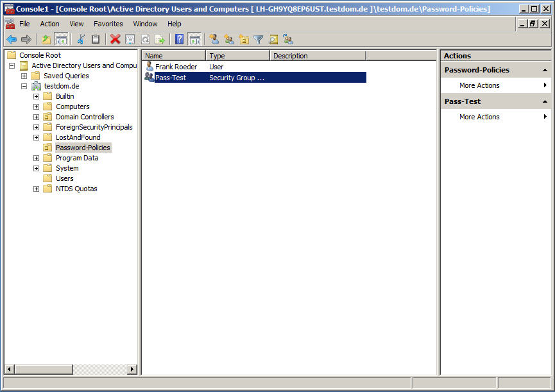Click the Security Group type cell
This screenshot has height=392, width=555.
point(237,78)
